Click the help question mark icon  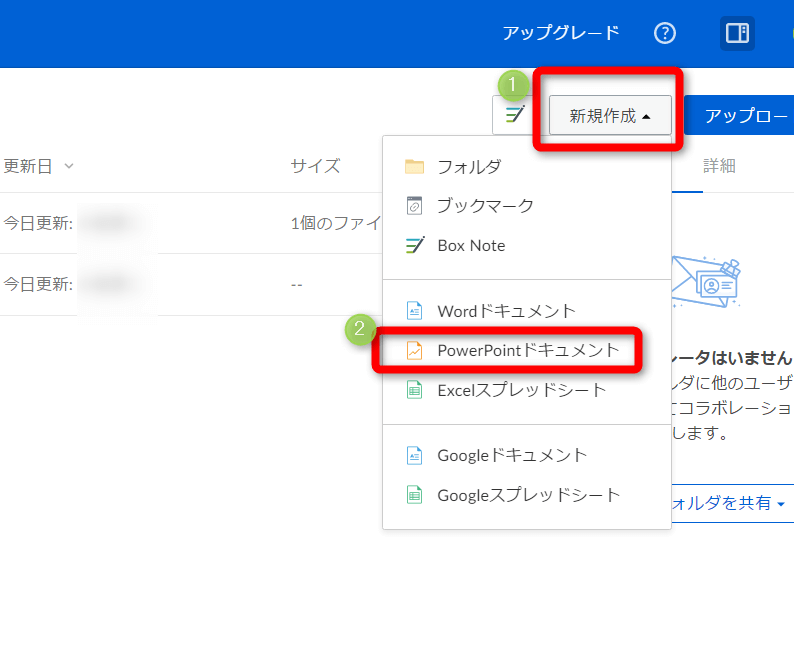665,33
